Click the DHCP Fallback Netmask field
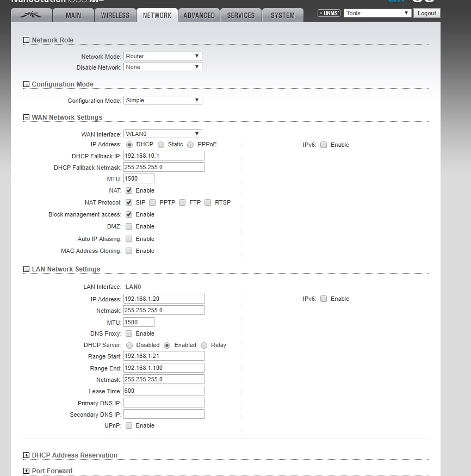Viewport: 471px width, 476px height. pyautogui.click(x=164, y=167)
